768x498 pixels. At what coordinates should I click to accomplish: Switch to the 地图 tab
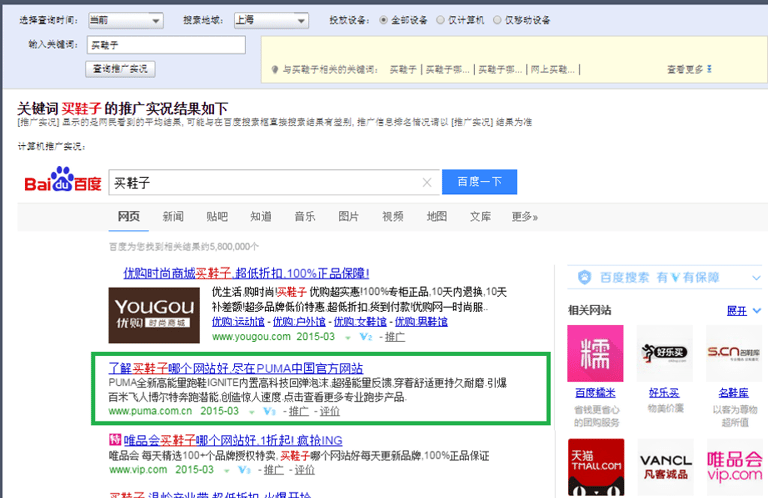tap(436, 216)
